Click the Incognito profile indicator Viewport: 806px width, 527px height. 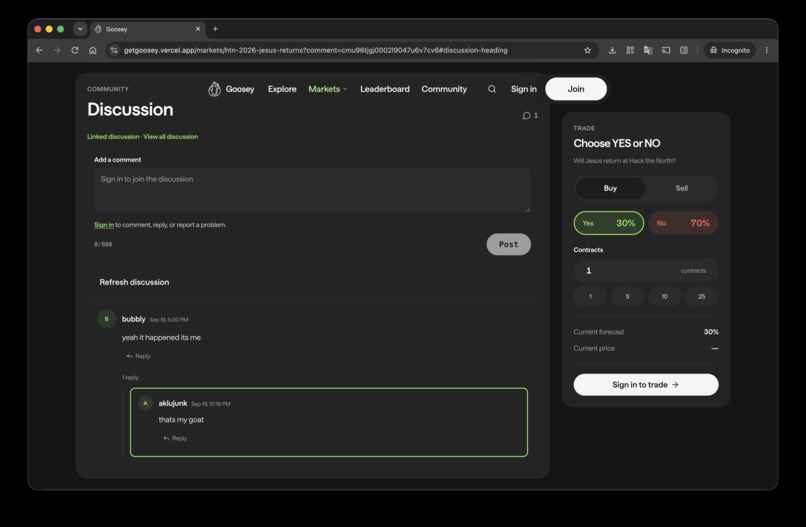730,50
